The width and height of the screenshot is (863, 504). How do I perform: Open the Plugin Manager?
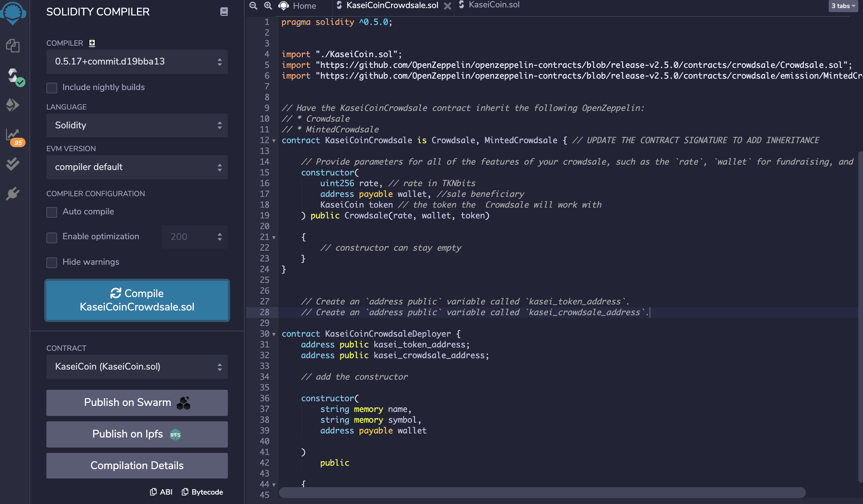coord(13,193)
